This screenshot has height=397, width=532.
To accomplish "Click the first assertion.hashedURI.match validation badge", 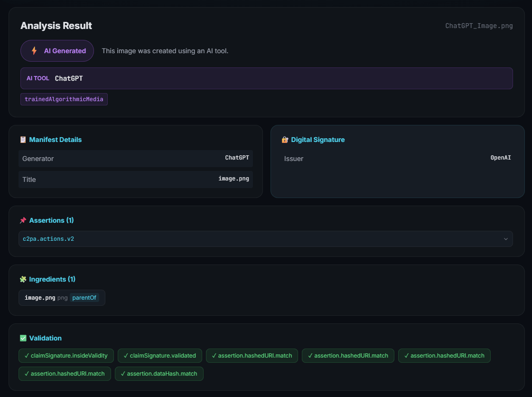I will click(252, 355).
